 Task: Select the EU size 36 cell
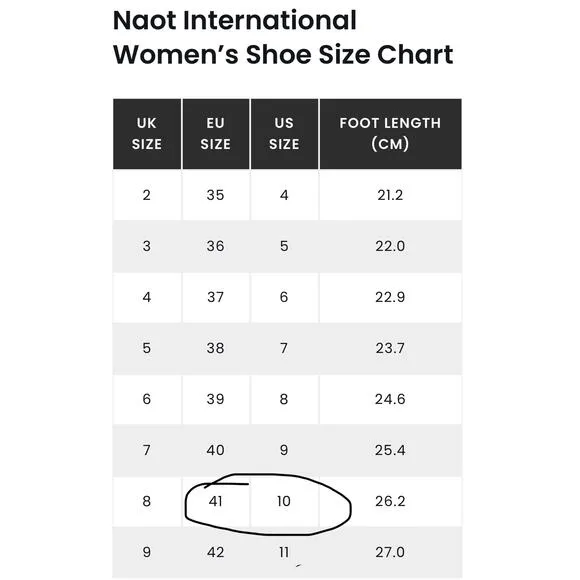(216, 246)
